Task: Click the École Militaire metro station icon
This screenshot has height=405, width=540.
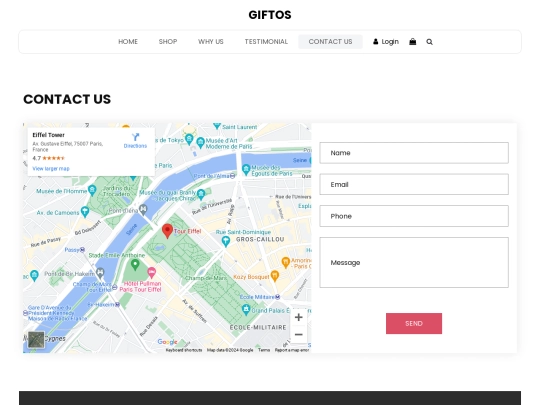Action: point(278,297)
